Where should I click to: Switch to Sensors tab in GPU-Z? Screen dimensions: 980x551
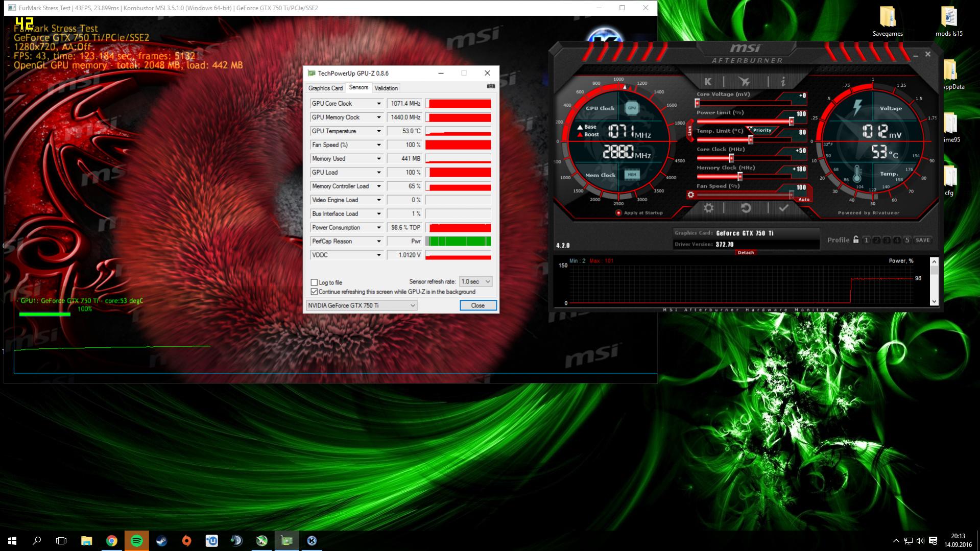click(x=358, y=87)
